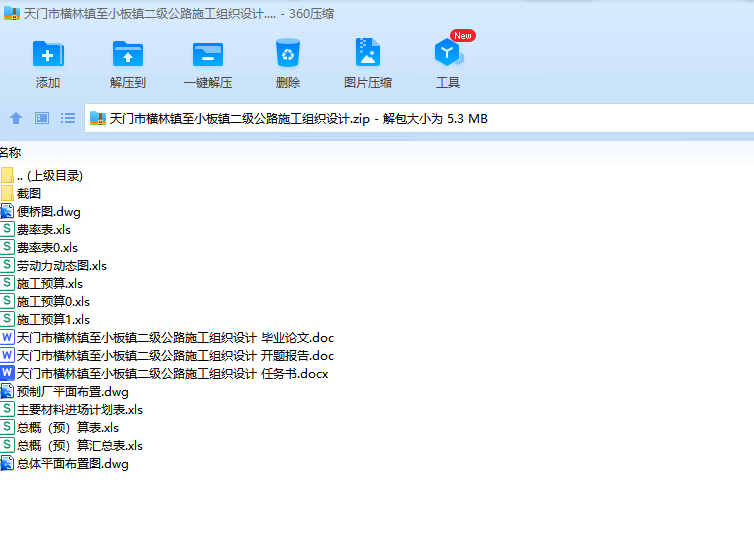
Task: Click the spreadsheet icon beside 主要材料进场计划表.xls
Action: click(x=7, y=409)
